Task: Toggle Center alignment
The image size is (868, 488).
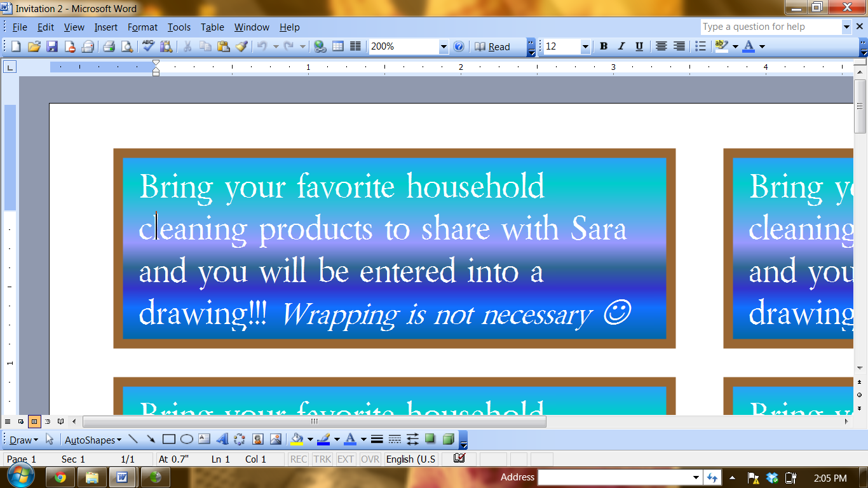Action: (x=661, y=46)
